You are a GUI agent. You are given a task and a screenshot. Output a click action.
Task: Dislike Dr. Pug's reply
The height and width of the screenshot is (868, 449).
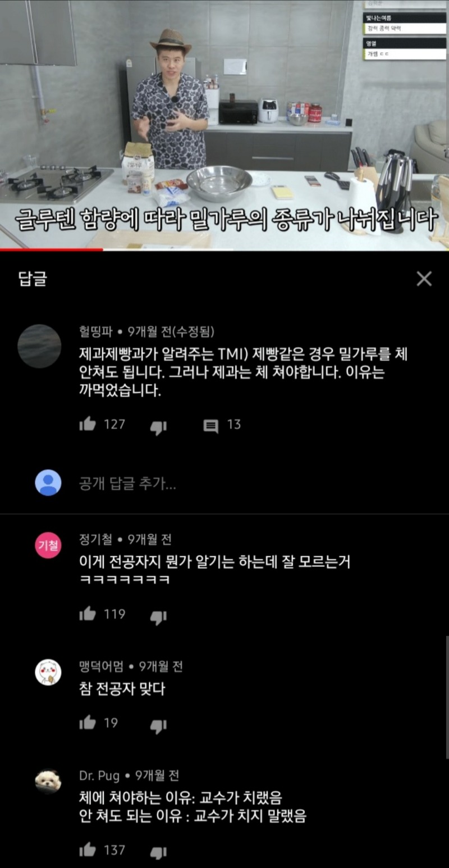[x=158, y=852]
